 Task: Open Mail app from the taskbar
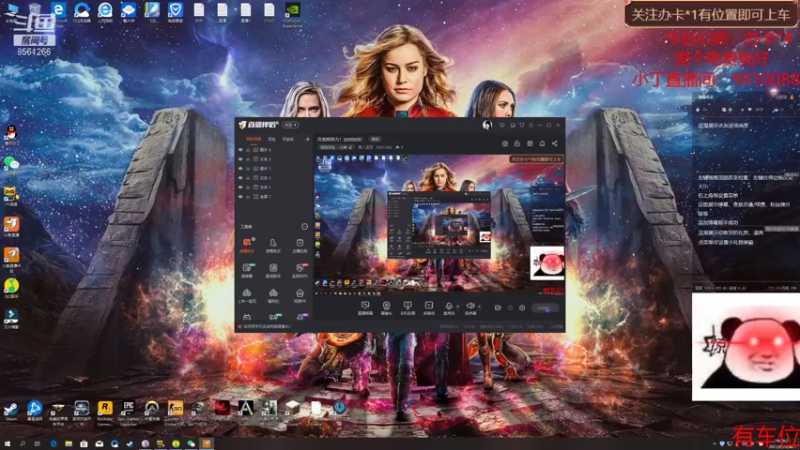point(99,444)
